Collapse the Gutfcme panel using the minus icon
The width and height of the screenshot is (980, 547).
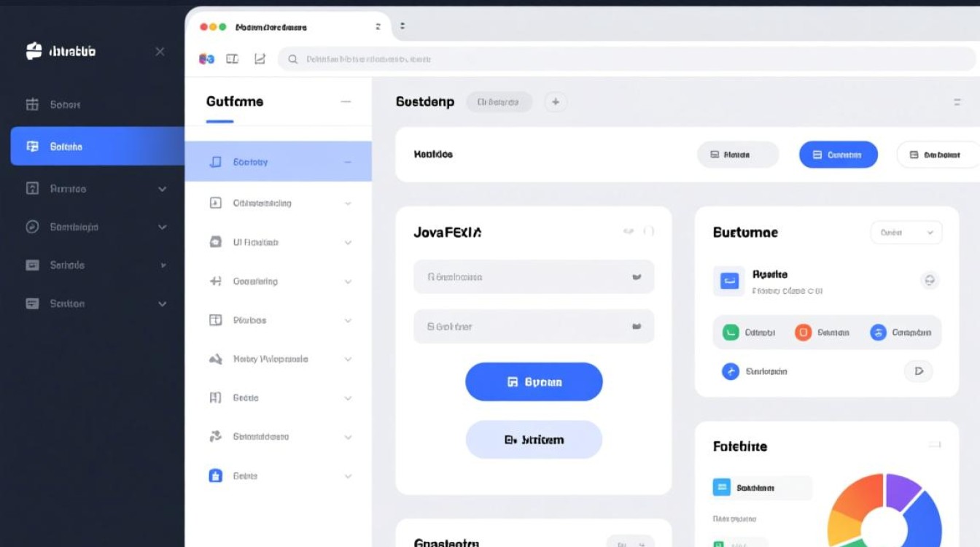pos(346,102)
